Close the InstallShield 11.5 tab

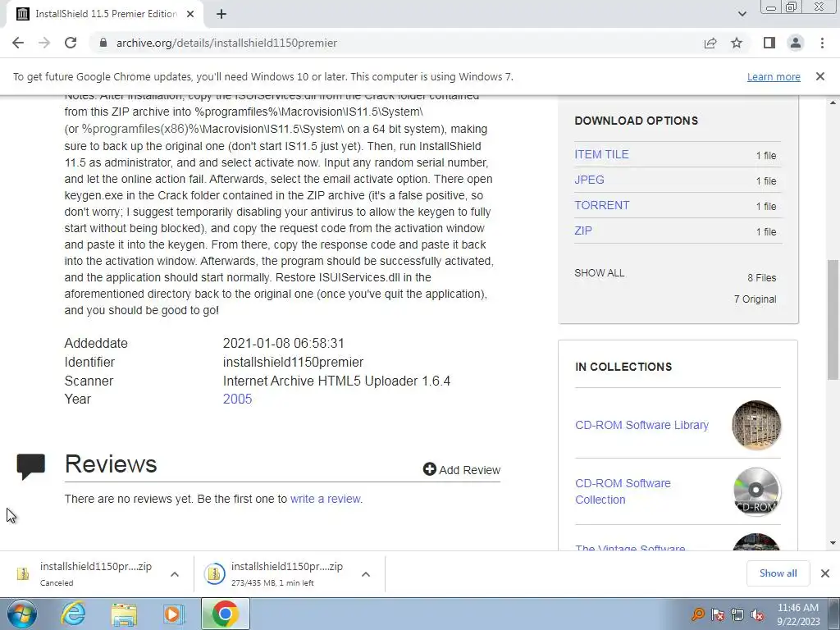click(x=190, y=14)
